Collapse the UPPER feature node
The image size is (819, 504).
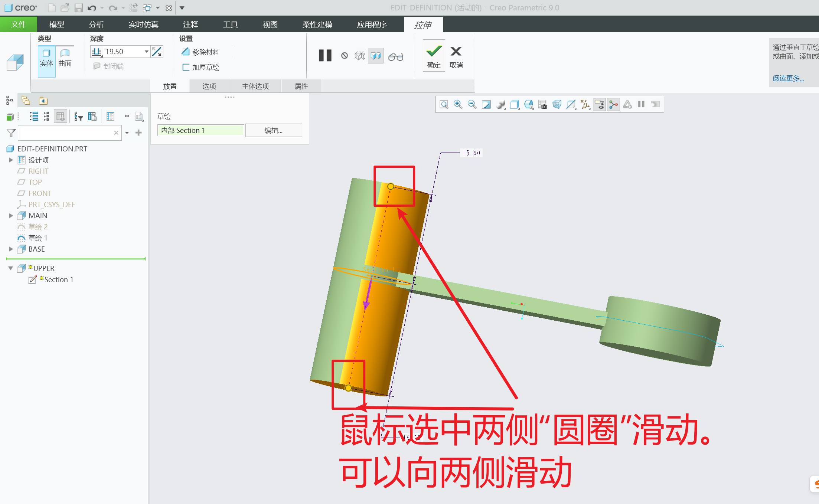(x=11, y=268)
